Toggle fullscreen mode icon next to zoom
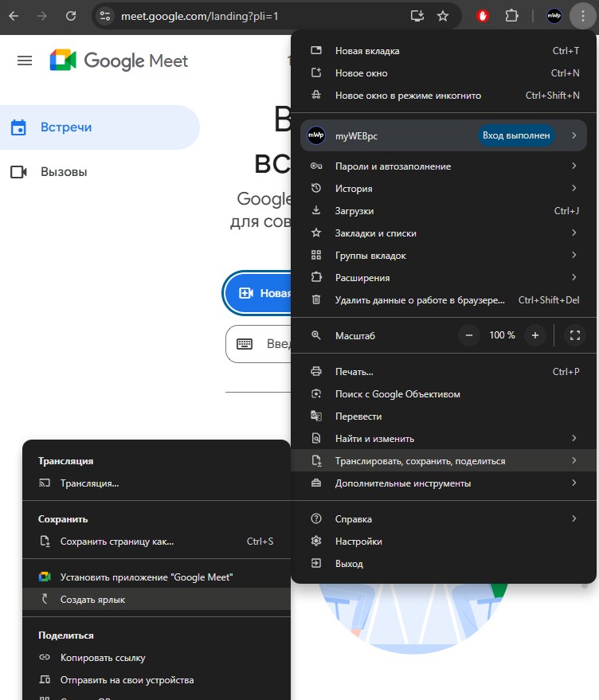Screen dimensions: 599x700 pos(575,335)
